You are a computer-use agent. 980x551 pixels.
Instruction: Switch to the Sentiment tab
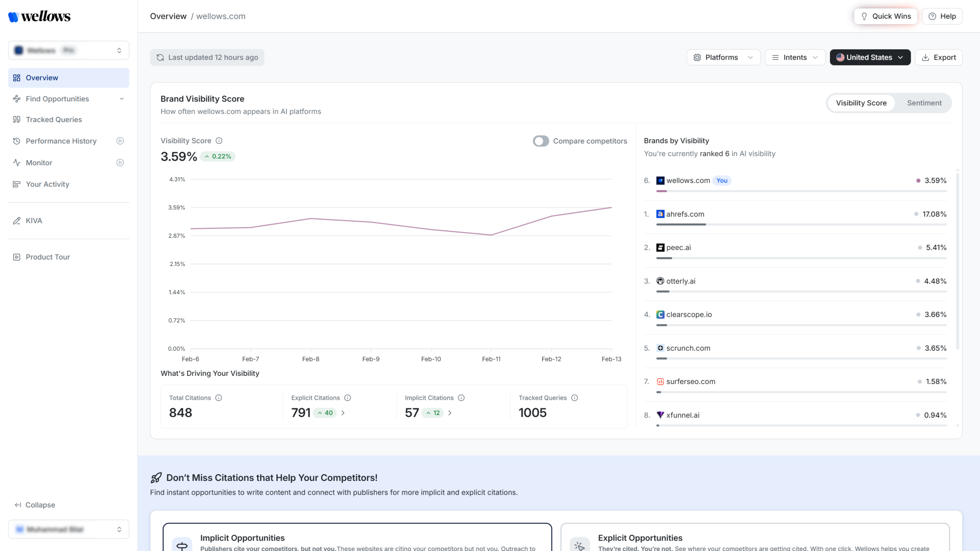click(924, 103)
